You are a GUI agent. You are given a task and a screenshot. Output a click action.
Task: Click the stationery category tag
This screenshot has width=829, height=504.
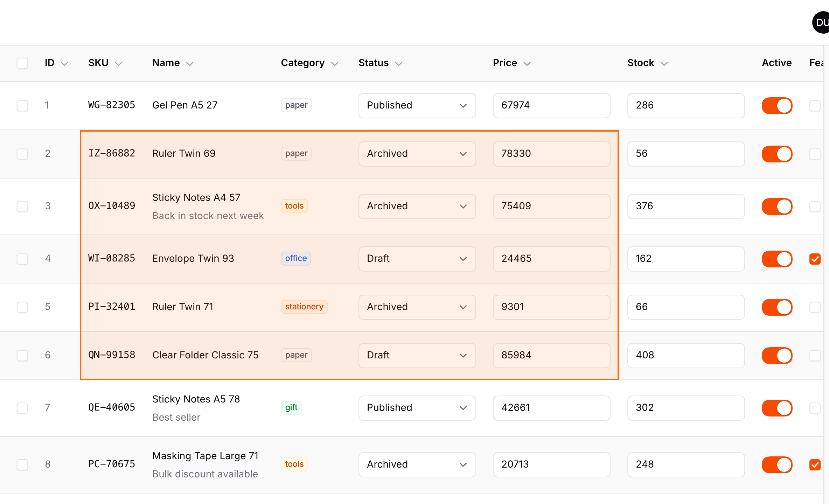coord(304,307)
